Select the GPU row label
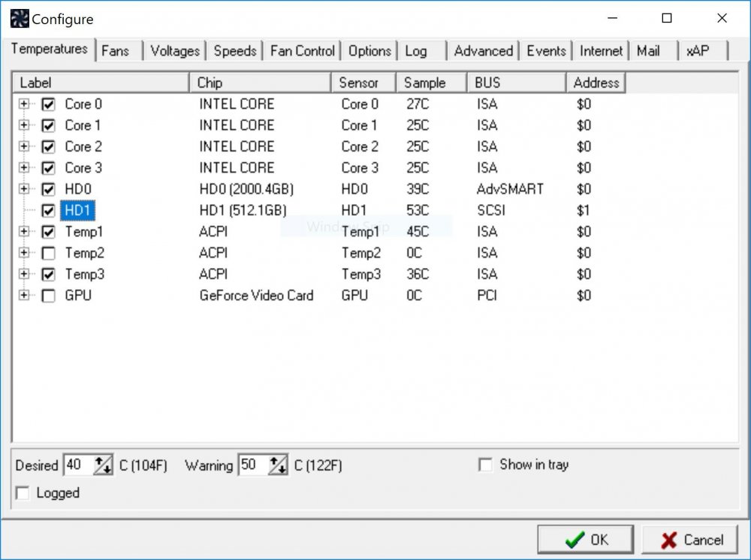 tap(78, 295)
